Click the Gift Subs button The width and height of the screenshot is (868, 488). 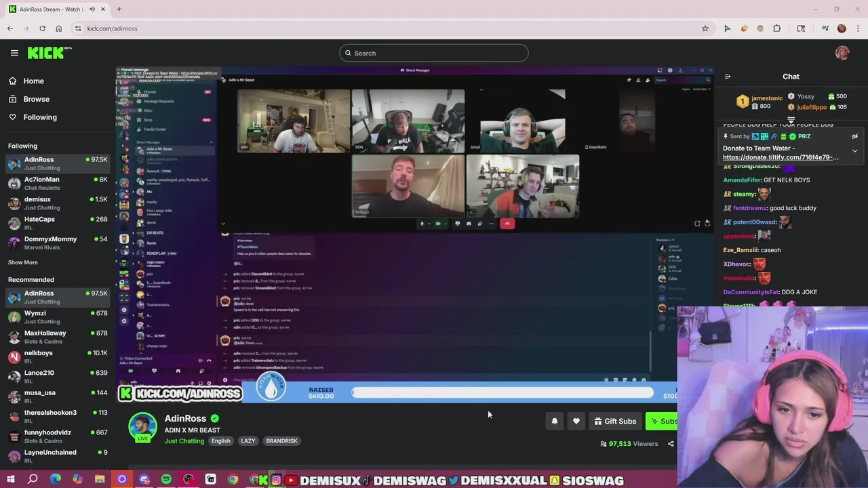tap(615, 421)
